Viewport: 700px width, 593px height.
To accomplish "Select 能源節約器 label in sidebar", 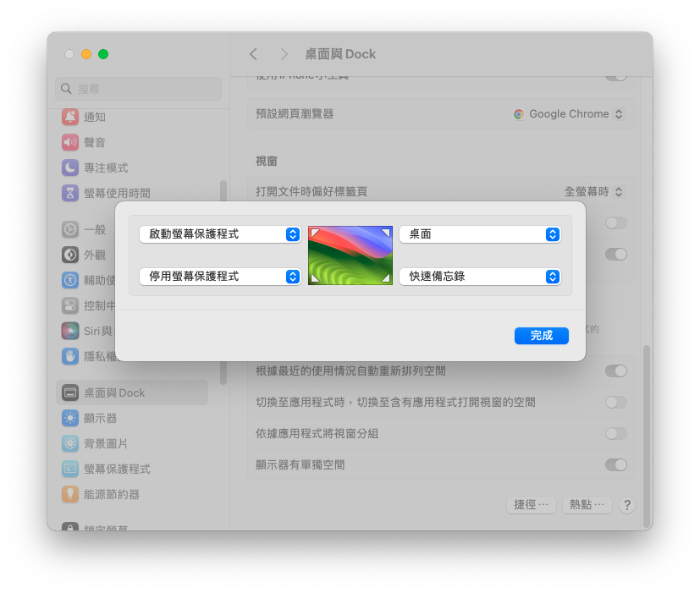I will click(112, 494).
